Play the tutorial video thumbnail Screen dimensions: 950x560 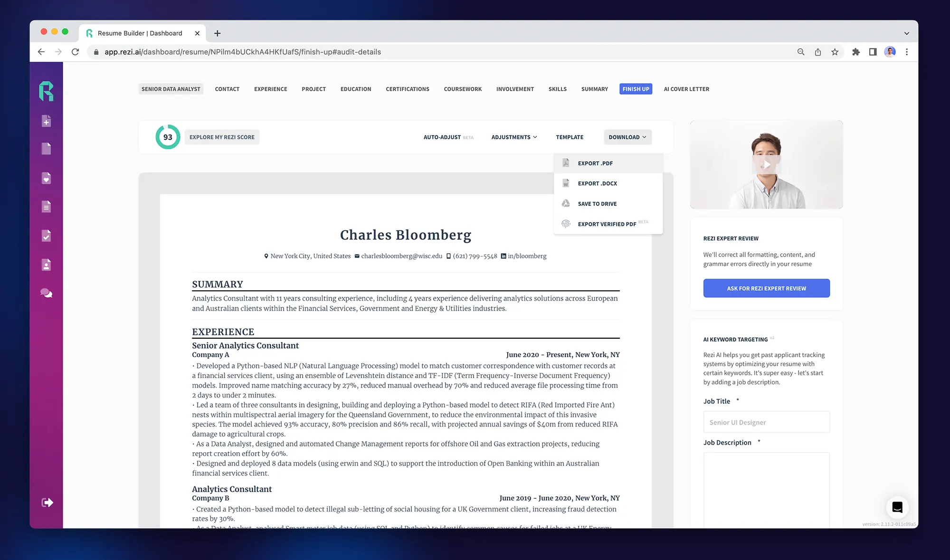(766, 165)
